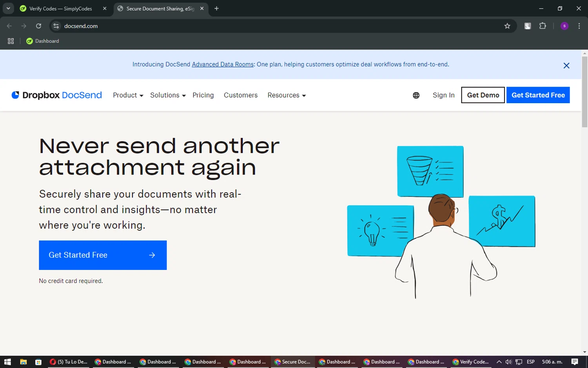Click Sign In

pos(443,95)
